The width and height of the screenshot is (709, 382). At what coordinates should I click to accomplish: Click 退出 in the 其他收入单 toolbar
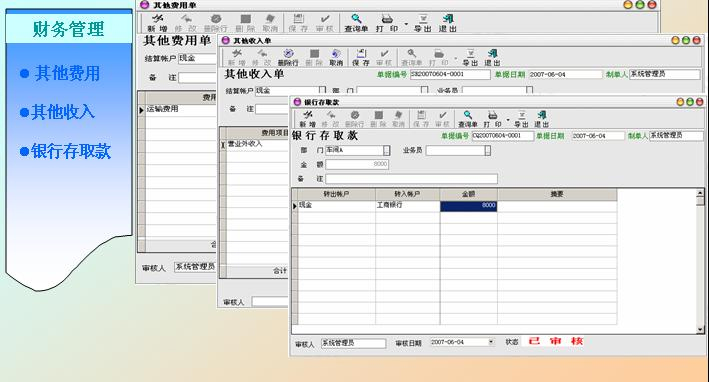492,58
